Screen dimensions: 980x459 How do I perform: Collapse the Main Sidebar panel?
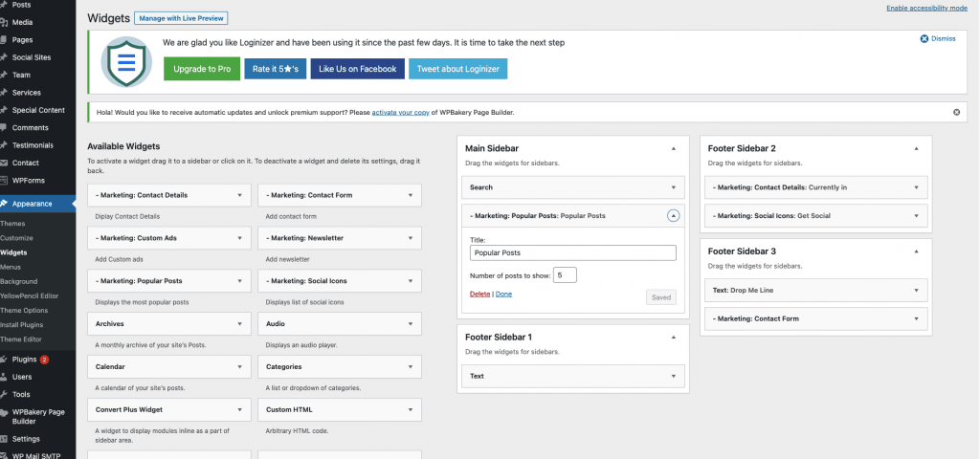coord(673,149)
